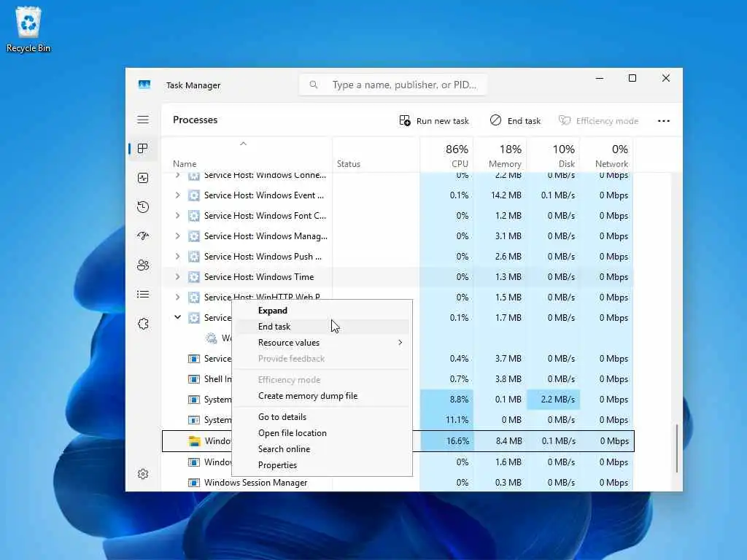Expand Service Host: Windows Event row
Viewport: 747px width, 560px height.
[177, 195]
